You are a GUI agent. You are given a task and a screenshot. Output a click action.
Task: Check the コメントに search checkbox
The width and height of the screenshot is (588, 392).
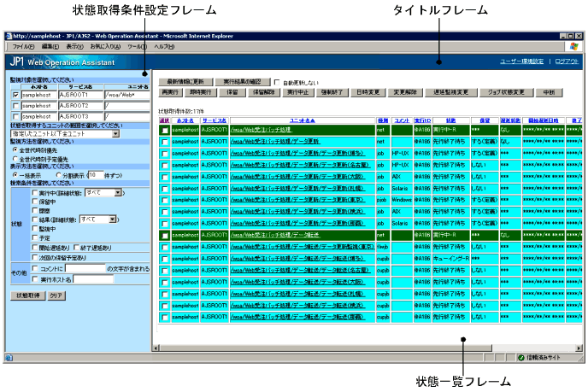tap(35, 268)
